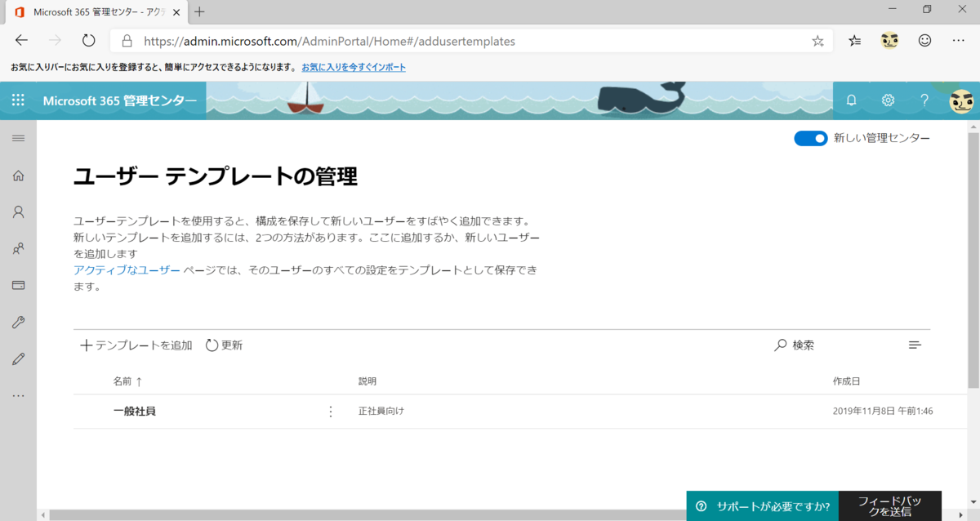980x521 pixels.
Task: Open help question mark in header
Action: click(924, 100)
